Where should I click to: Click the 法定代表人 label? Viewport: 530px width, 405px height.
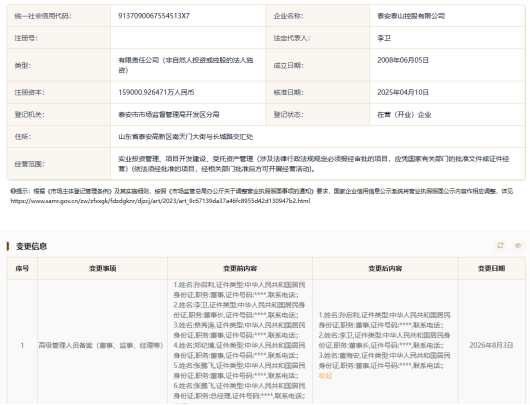pos(292,38)
